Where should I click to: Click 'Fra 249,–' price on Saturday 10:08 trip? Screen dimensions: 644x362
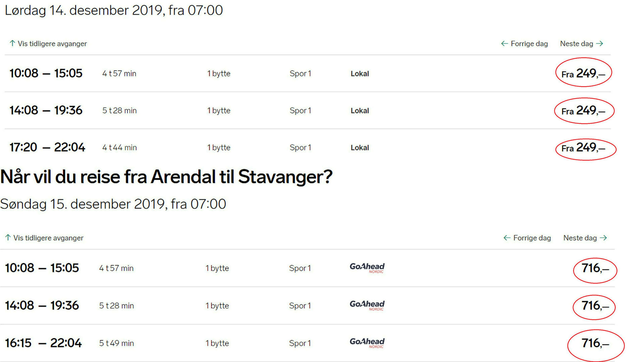[583, 74]
